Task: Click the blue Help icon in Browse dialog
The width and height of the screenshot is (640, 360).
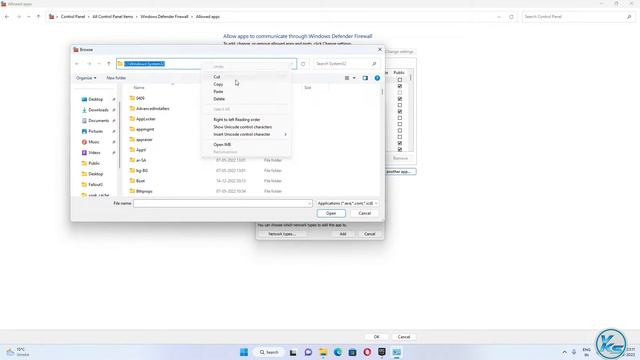Action: pos(377,78)
